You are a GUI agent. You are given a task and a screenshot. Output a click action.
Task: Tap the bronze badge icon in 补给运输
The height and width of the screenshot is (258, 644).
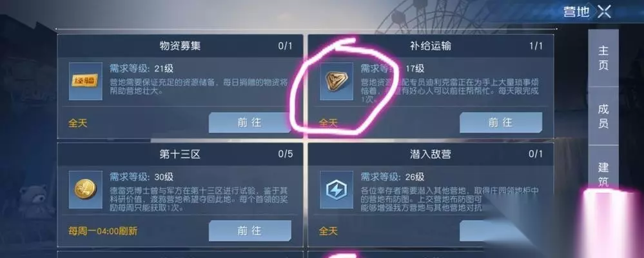337,81
